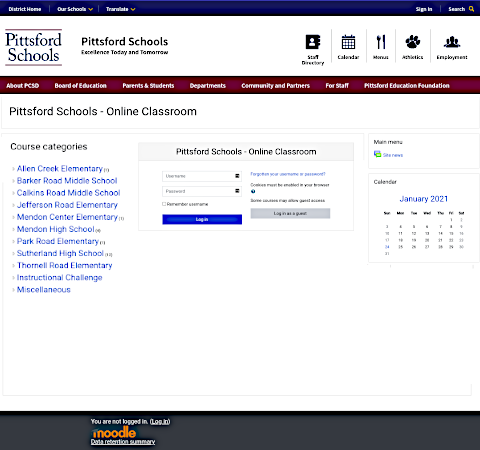The width and height of the screenshot is (480, 450).
Task: Toggle Remember username checkbox
Action: coord(164,204)
